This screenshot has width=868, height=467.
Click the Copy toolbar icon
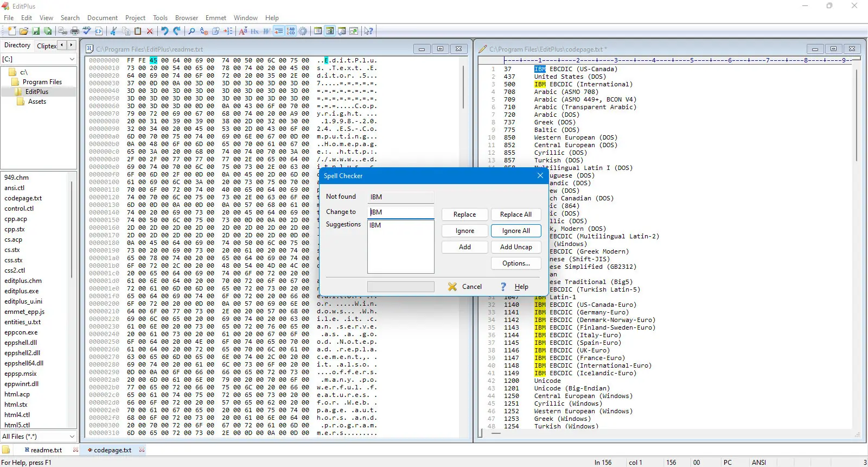pyautogui.click(x=125, y=31)
